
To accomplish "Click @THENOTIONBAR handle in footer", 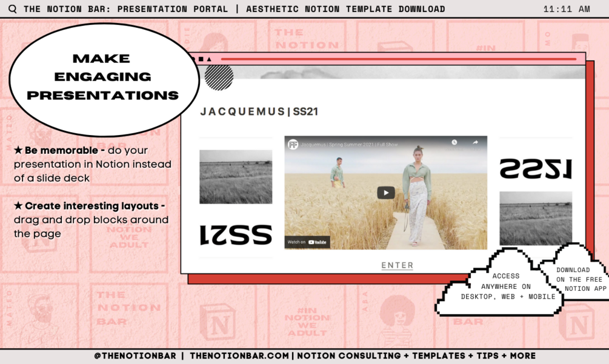I will [x=135, y=356].
